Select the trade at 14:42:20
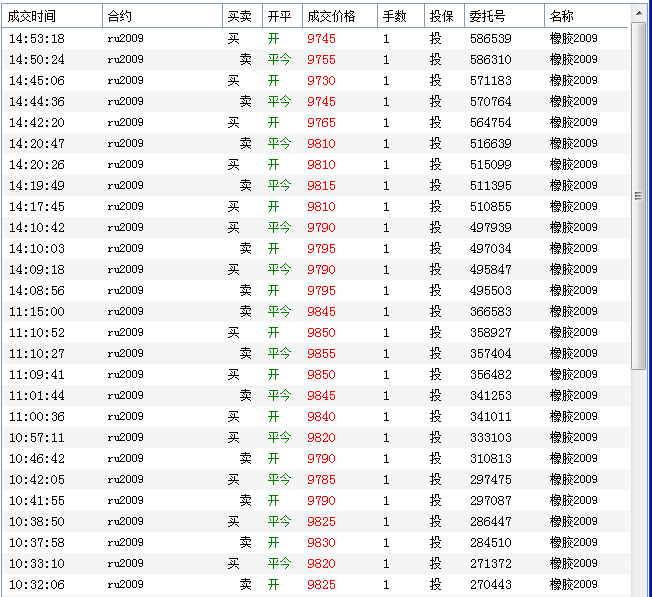The width and height of the screenshot is (652, 597). click(x=316, y=123)
